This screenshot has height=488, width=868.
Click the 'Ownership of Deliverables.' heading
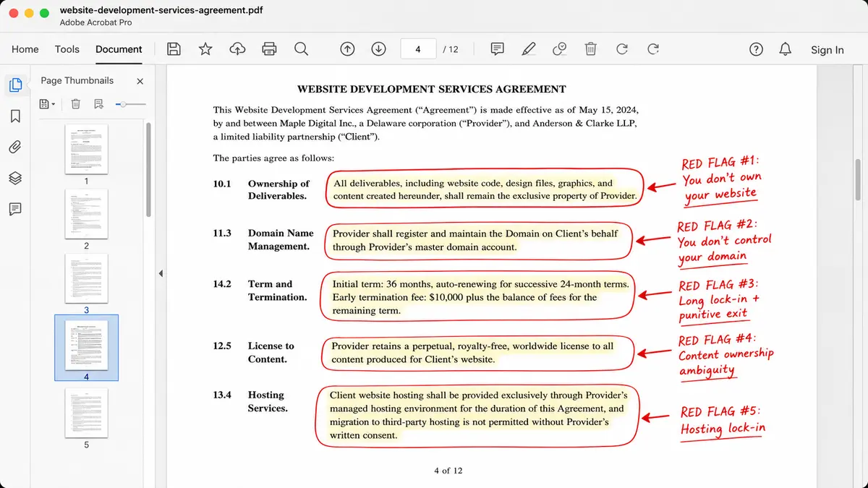point(278,189)
